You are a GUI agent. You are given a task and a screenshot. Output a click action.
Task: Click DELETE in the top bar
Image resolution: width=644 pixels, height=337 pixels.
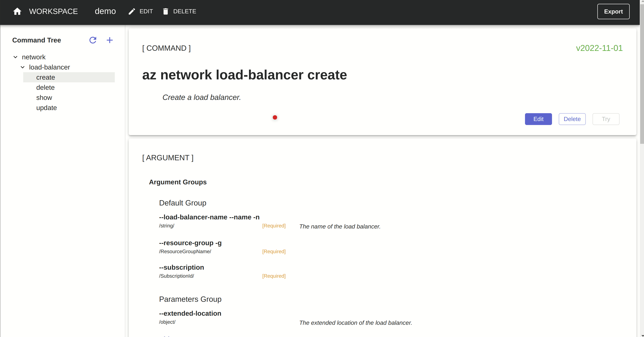pos(184,12)
